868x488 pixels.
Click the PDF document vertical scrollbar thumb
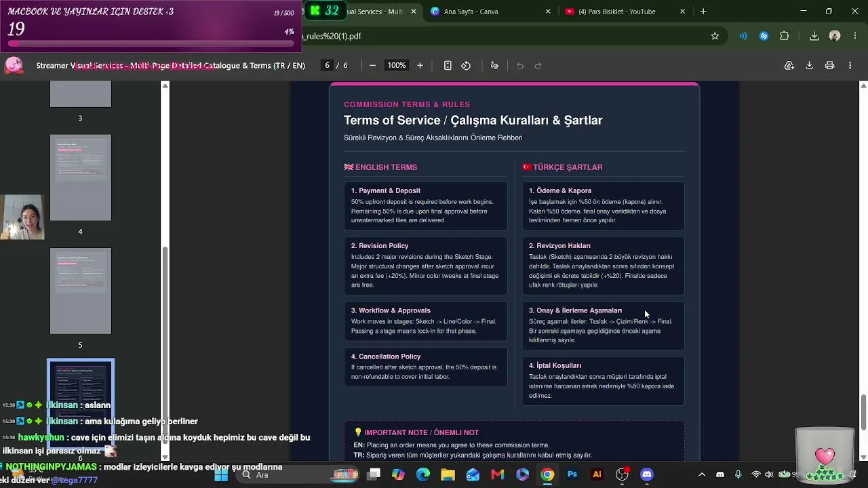pos(863,411)
